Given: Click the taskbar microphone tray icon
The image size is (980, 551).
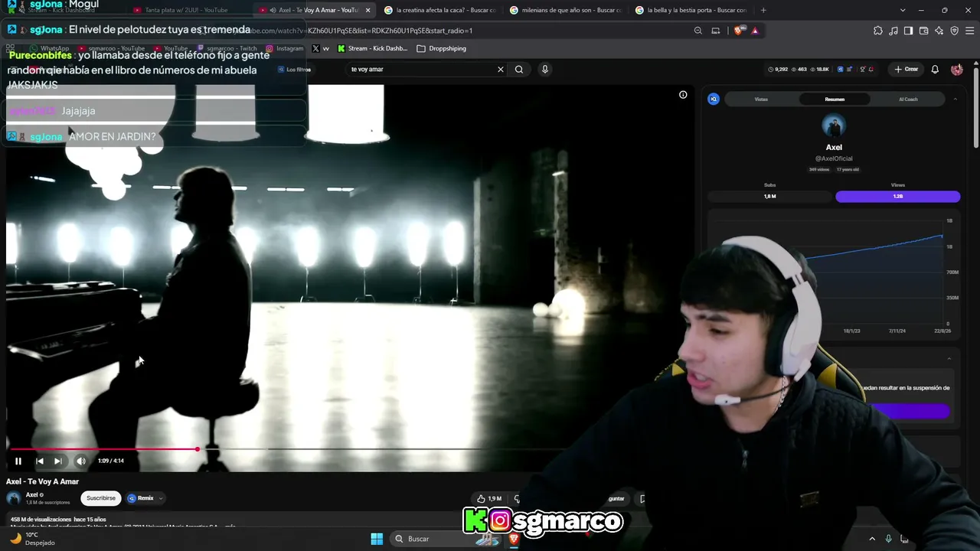Looking at the screenshot, I should coord(888,539).
